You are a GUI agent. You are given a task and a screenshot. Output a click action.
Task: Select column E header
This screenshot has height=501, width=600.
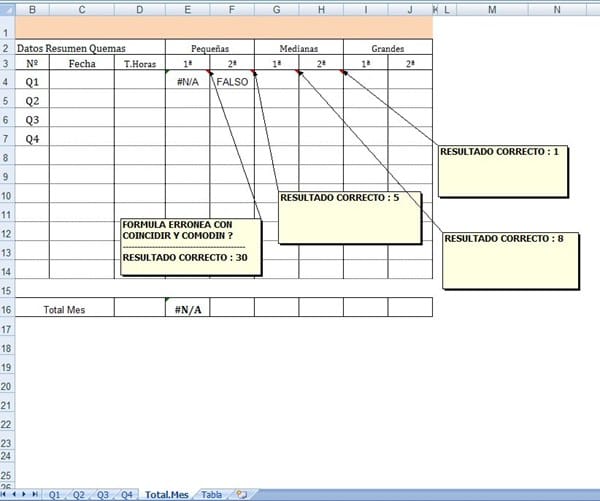[x=188, y=10]
